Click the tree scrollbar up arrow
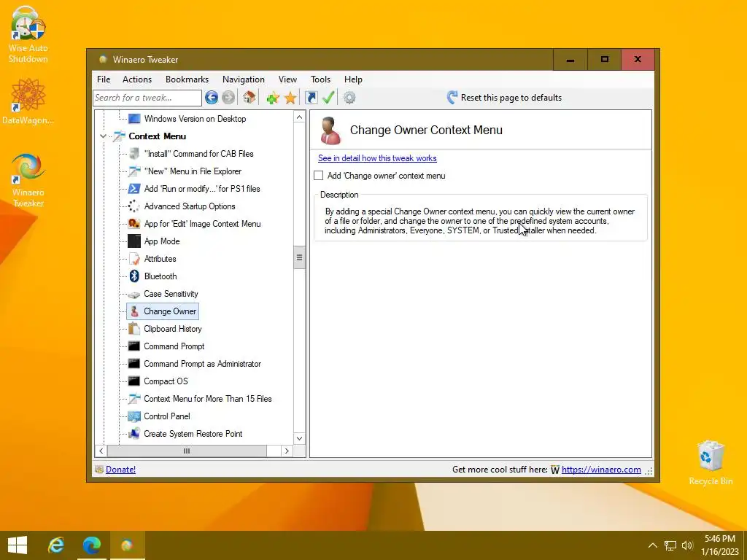 (299, 117)
